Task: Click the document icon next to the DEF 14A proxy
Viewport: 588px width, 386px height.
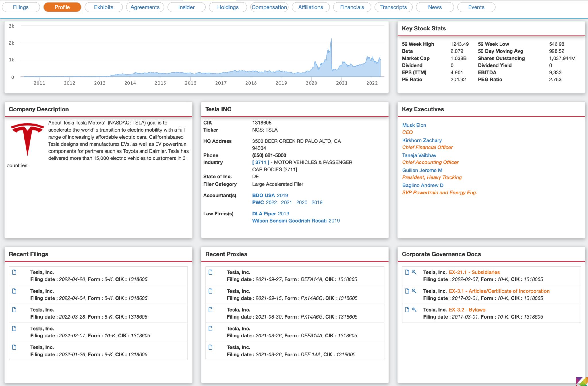Action: (x=211, y=347)
